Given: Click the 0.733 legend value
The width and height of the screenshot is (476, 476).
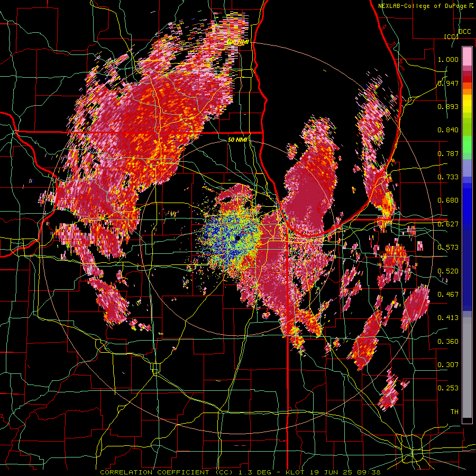Looking at the screenshot, I should (448, 177).
